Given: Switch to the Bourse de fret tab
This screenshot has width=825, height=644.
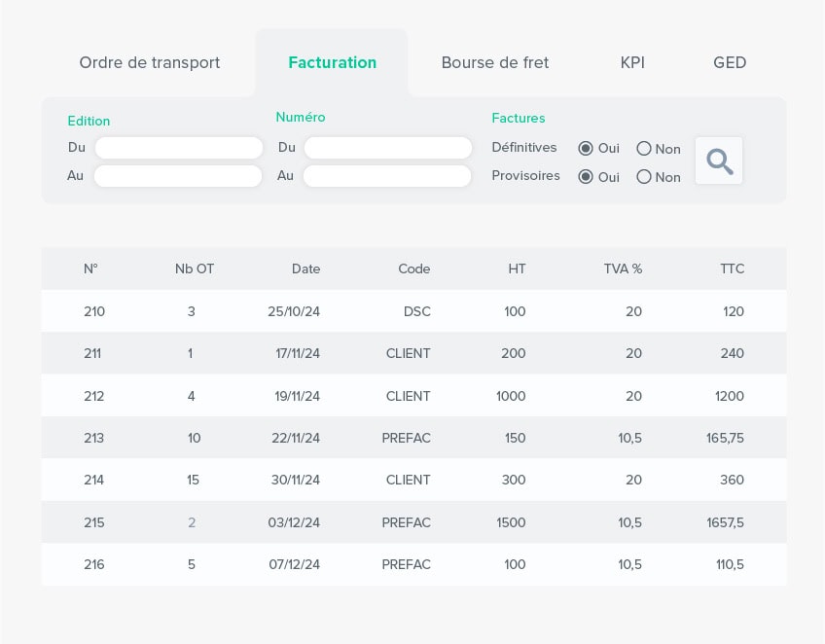Looking at the screenshot, I should click(x=495, y=62).
